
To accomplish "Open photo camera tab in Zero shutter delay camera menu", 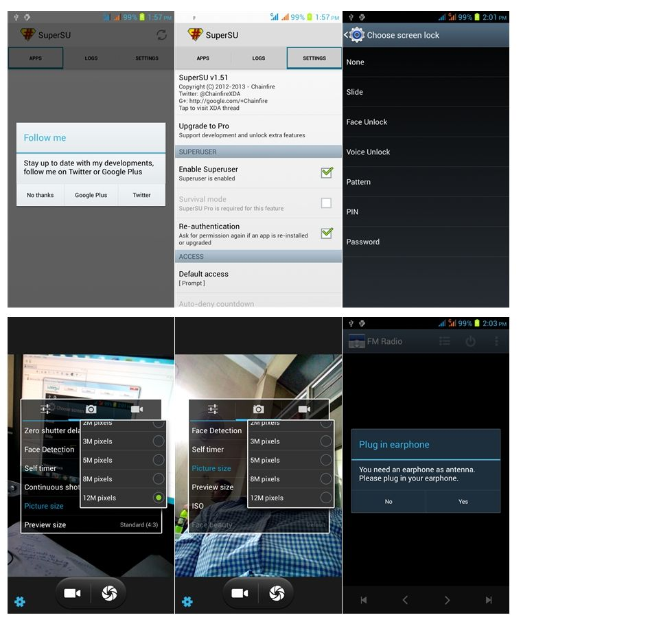I will [91, 409].
